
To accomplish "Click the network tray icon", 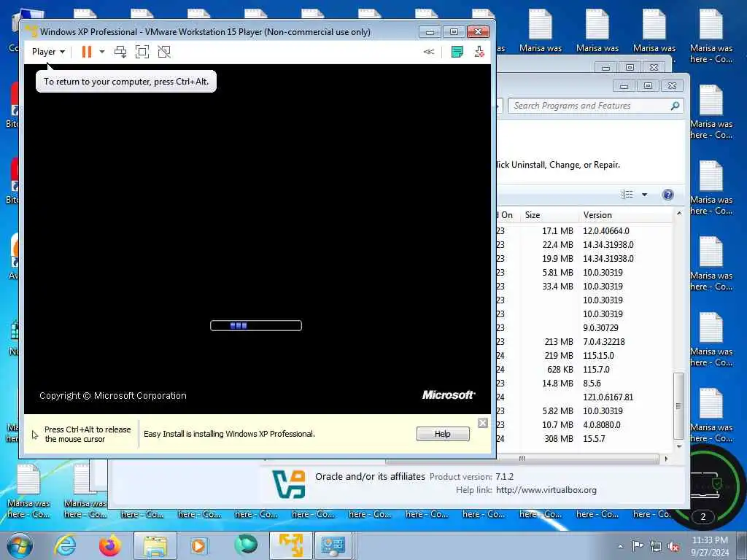I will point(656,547).
